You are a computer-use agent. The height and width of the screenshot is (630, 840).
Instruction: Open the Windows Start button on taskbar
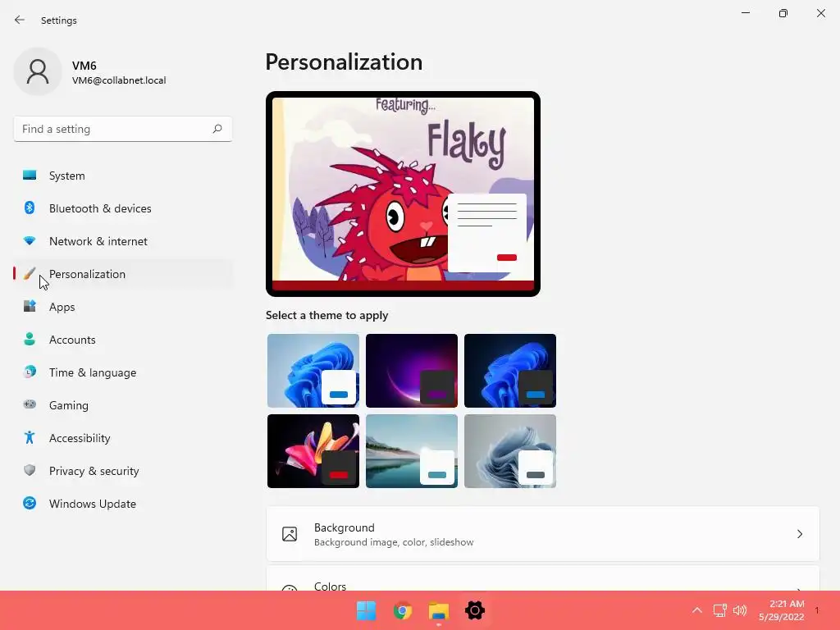(x=367, y=610)
